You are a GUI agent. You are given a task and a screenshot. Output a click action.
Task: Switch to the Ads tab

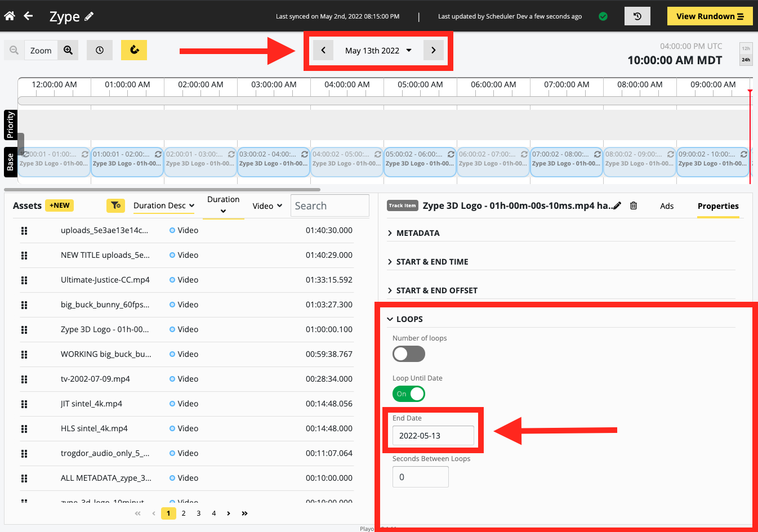pyautogui.click(x=667, y=206)
